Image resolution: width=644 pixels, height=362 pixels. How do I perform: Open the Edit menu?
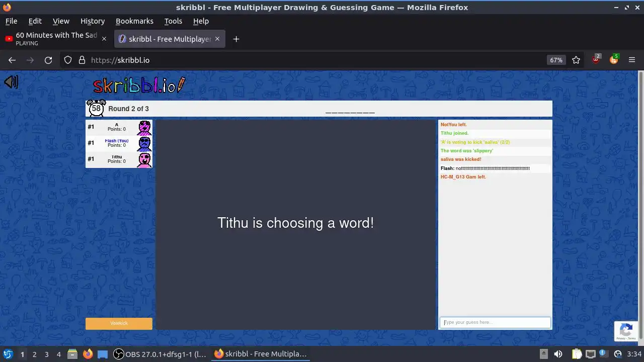(35, 21)
